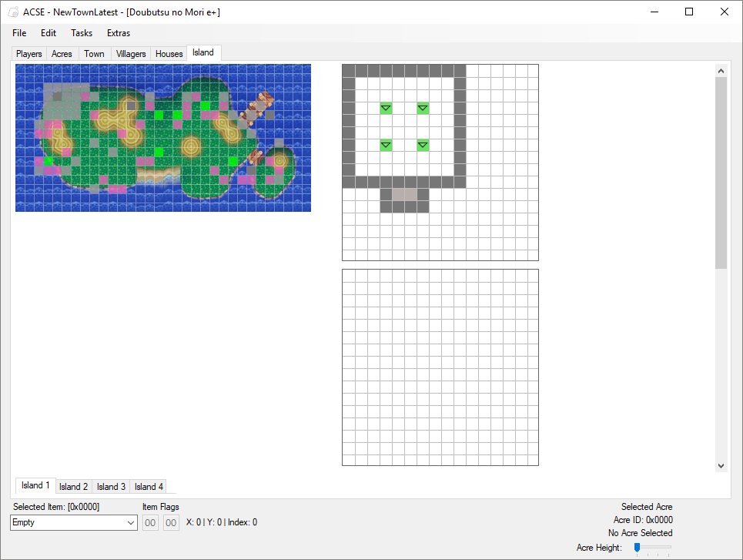Click the scroll up arrow
The width and height of the screenshot is (743, 560).
pos(721,71)
